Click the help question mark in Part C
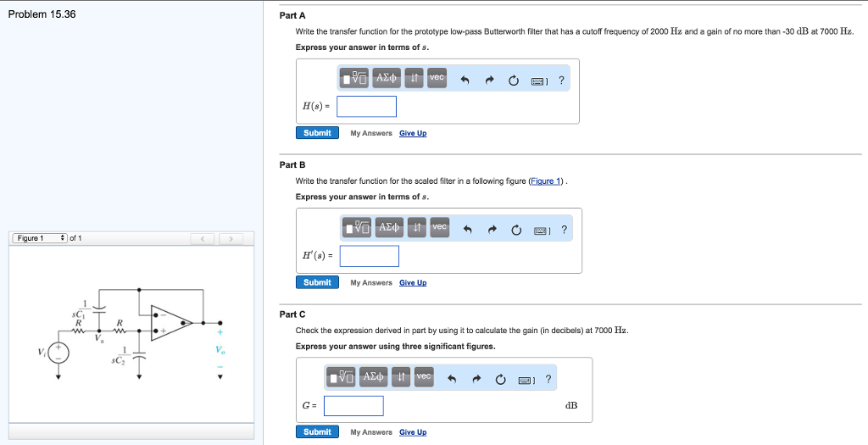Screen dimensions: 868x445 548,379
